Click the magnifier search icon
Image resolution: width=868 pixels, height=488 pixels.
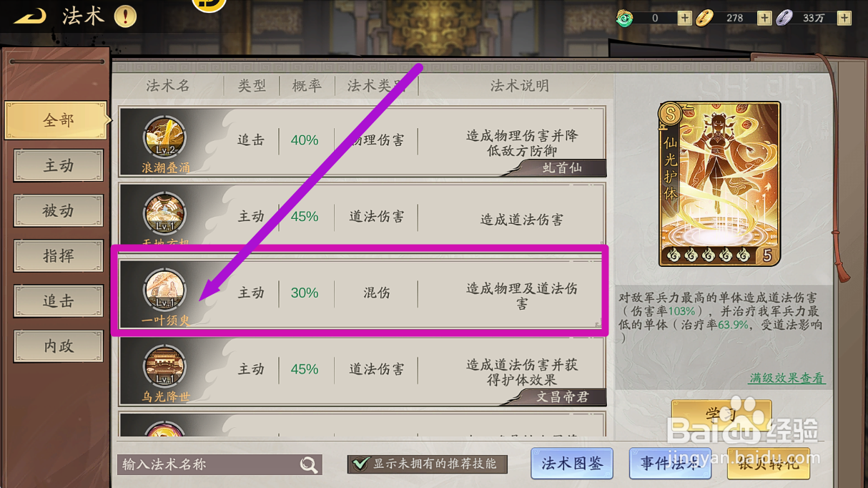click(x=309, y=465)
